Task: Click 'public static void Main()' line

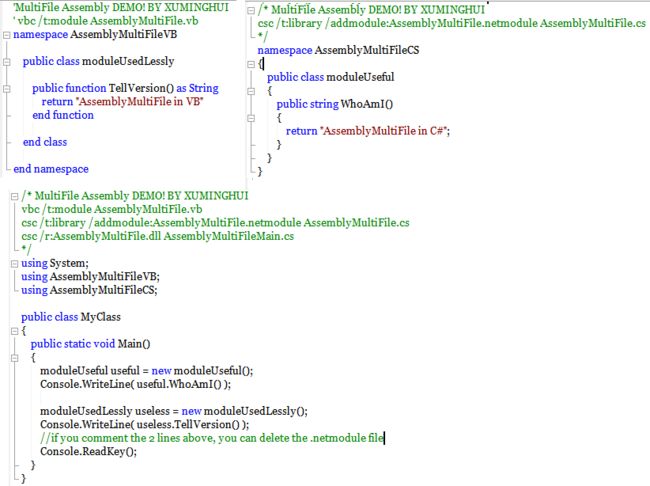Action: 90,344
